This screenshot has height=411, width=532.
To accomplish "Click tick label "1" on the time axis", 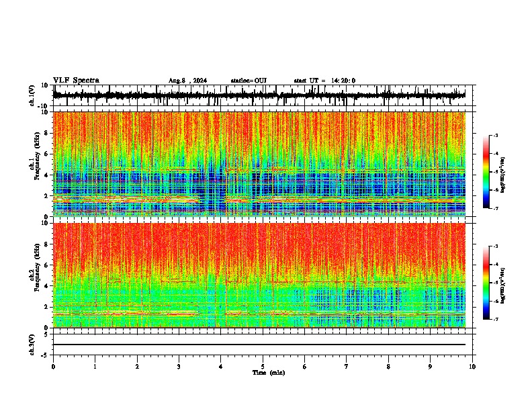I will point(95,367).
